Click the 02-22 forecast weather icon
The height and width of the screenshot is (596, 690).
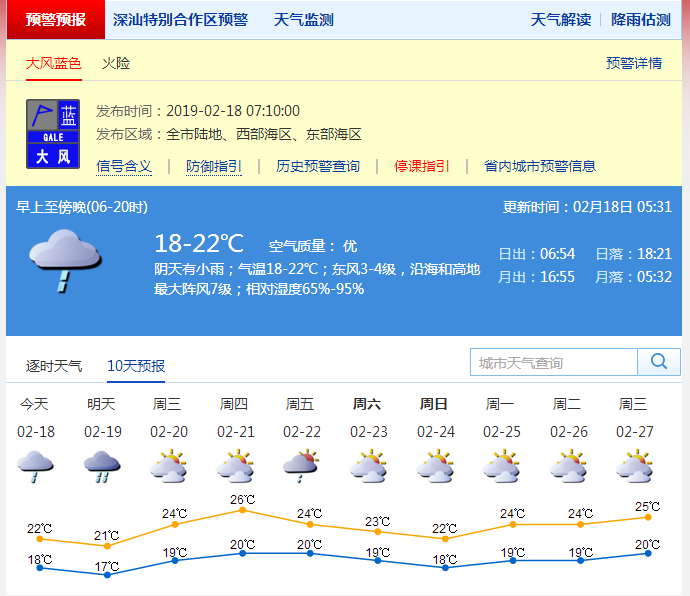(x=300, y=466)
